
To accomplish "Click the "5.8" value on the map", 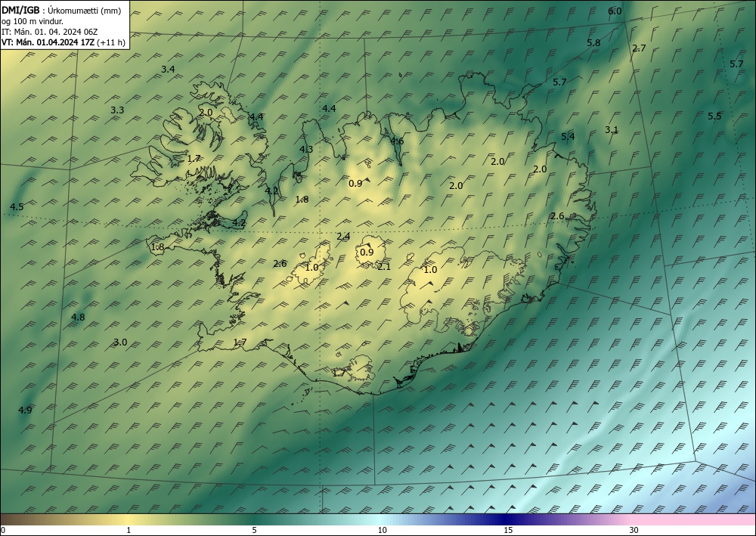I will pos(593,42).
